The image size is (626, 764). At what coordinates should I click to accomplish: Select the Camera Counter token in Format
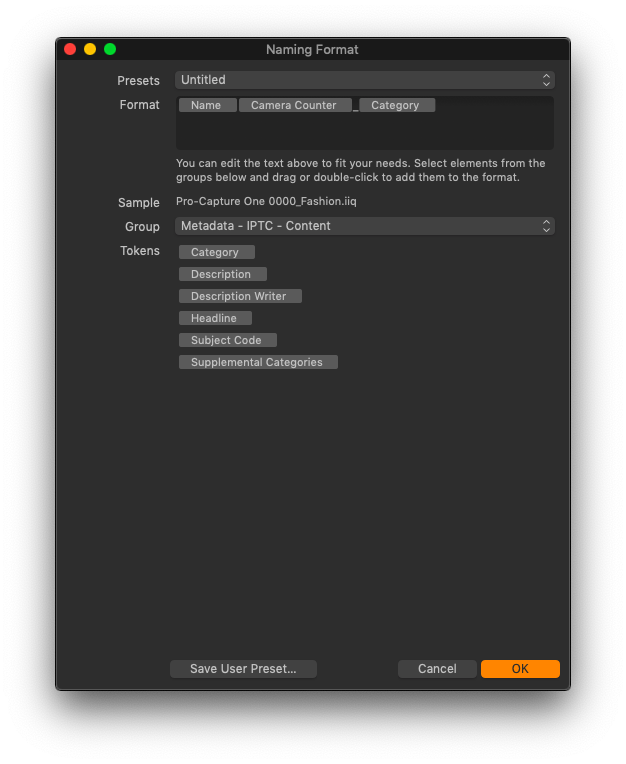[295, 105]
